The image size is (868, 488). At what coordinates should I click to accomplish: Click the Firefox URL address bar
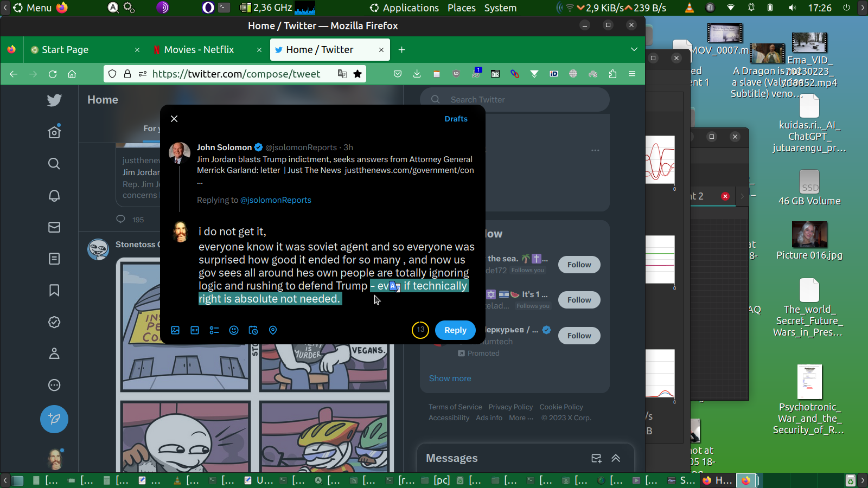(x=236, y=74)
